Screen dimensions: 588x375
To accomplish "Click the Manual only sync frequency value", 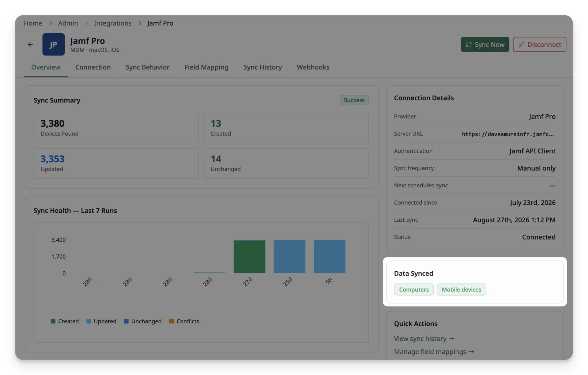I will [536, 168].
